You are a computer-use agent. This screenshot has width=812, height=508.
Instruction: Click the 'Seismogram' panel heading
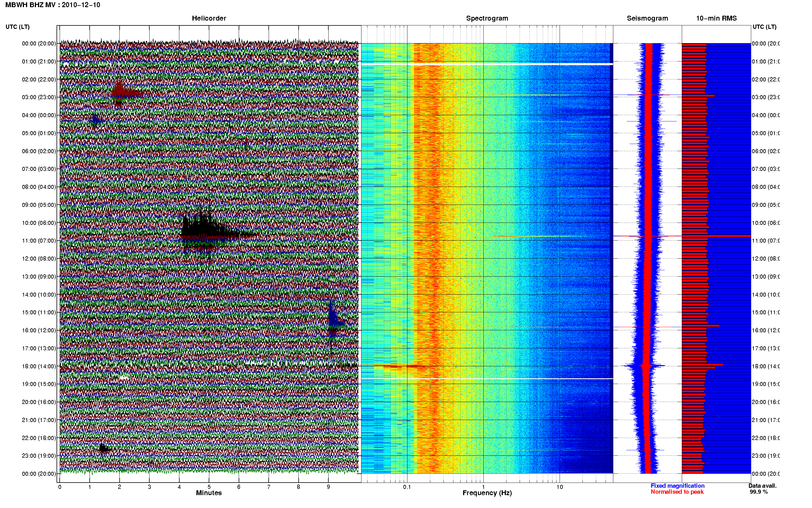coord(647,18)
